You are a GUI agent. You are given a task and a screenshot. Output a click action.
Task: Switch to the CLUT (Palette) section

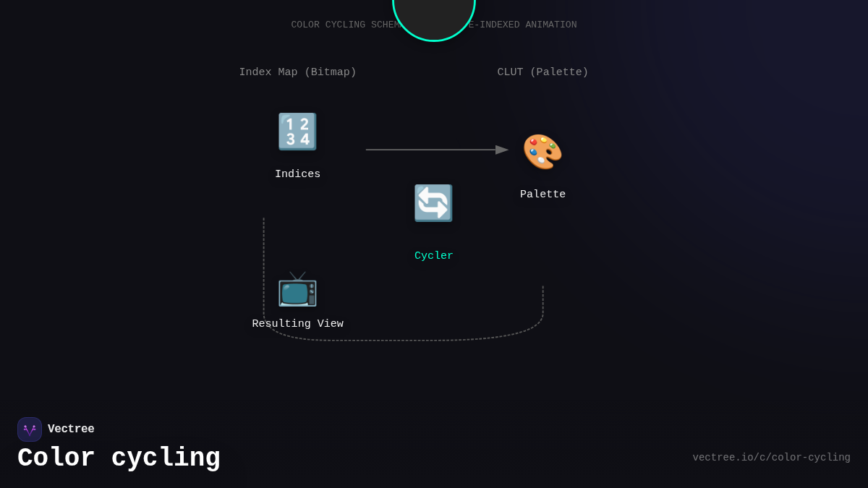(x=542, y=72)
